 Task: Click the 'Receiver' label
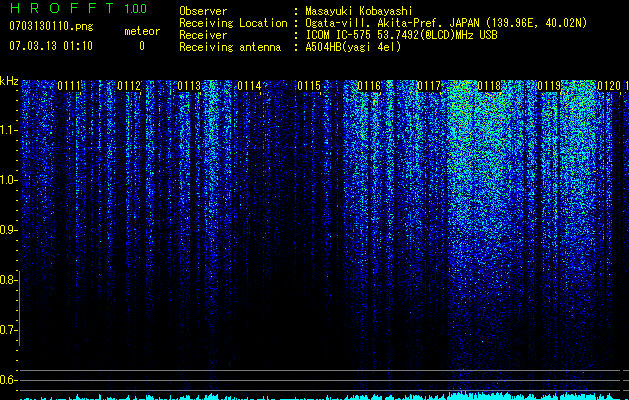click(203, 35)
